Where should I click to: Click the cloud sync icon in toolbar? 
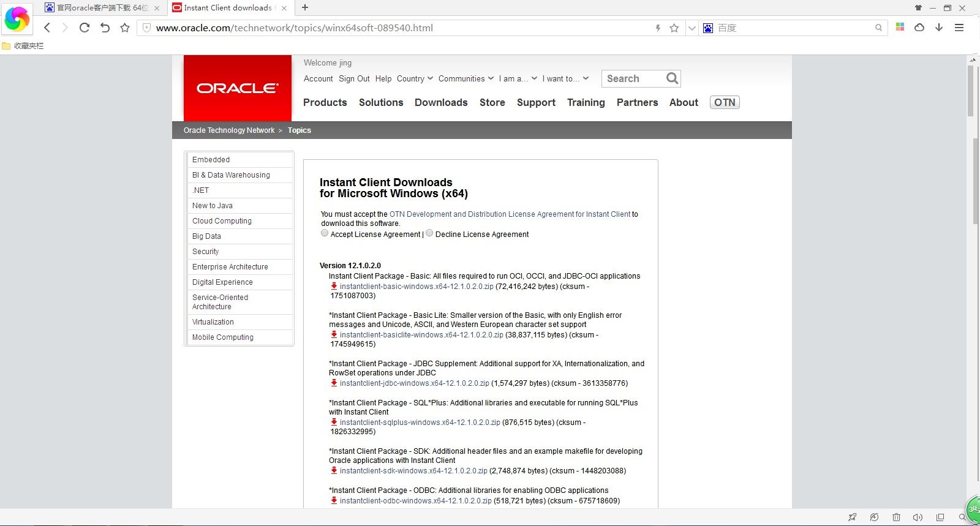pyautogui.click(x=919, y=28)
